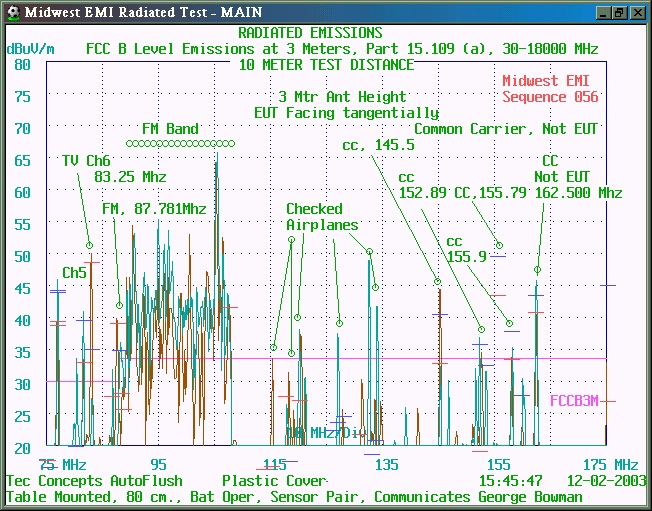
Task: Select the cc, 145.5 annotation label
Action: (x=378, y=145)
